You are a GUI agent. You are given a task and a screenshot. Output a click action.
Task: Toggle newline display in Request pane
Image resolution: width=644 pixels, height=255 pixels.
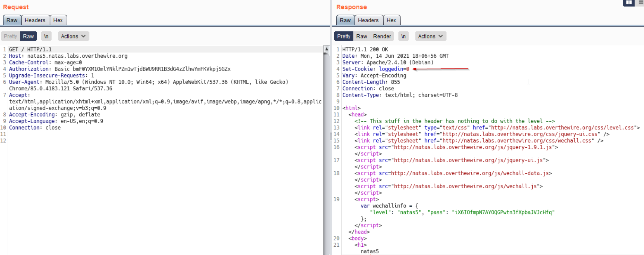pyautogui.click(x=46, y=36)
